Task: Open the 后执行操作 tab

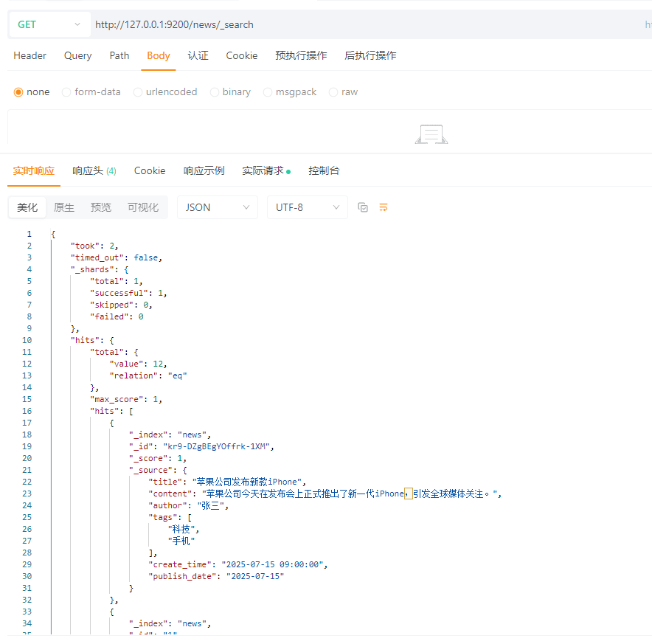Action: [x=370, y=56]
